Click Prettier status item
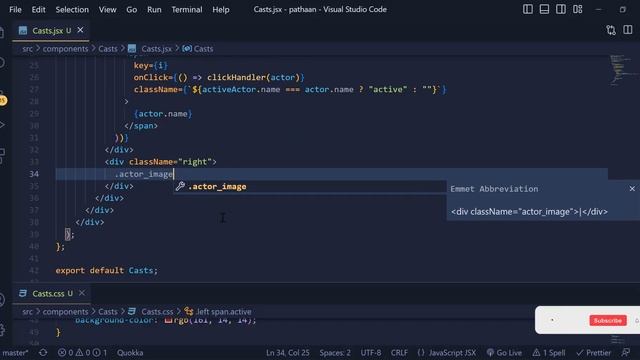 click(x=593, y=352)
